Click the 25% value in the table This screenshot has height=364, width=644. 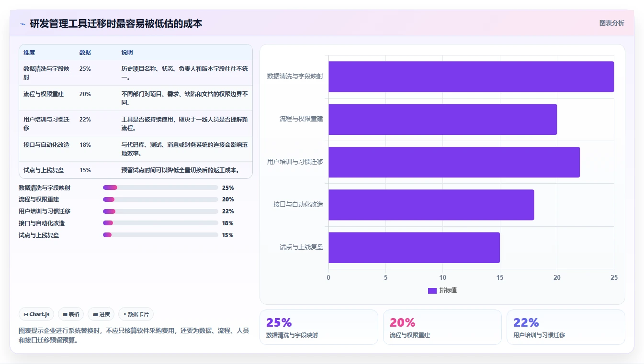click(x=85, y=69)
